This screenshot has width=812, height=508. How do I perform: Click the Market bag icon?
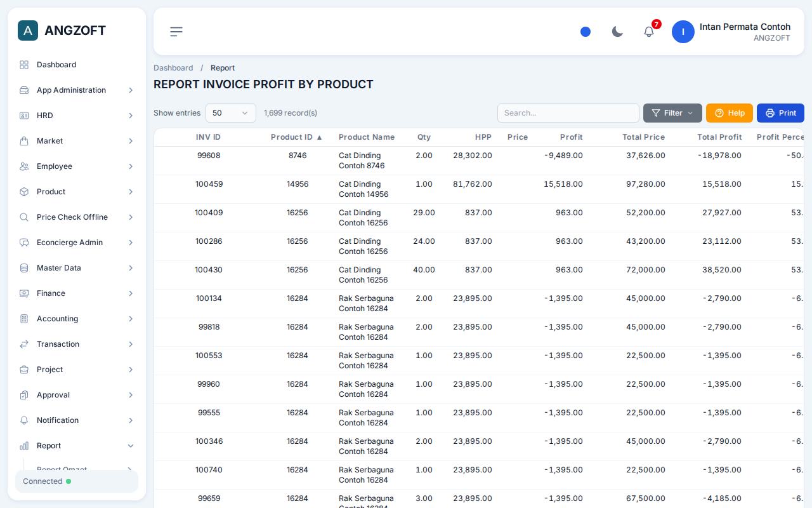tap(24, 141)
